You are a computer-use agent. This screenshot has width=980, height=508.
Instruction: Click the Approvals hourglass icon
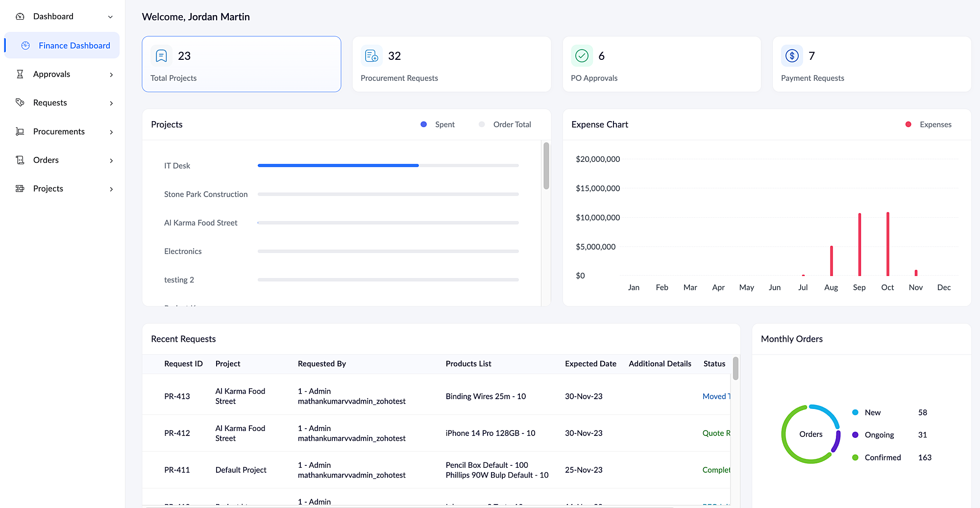[20, 74]
